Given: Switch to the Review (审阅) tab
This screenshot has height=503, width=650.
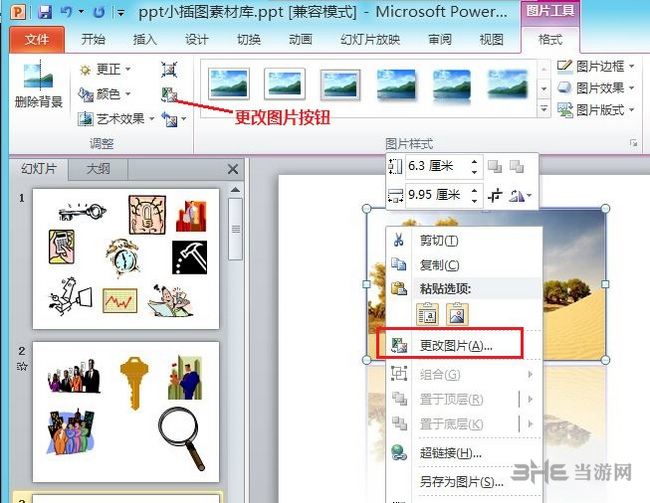Looking at the screenshot, I should [439, 39].
